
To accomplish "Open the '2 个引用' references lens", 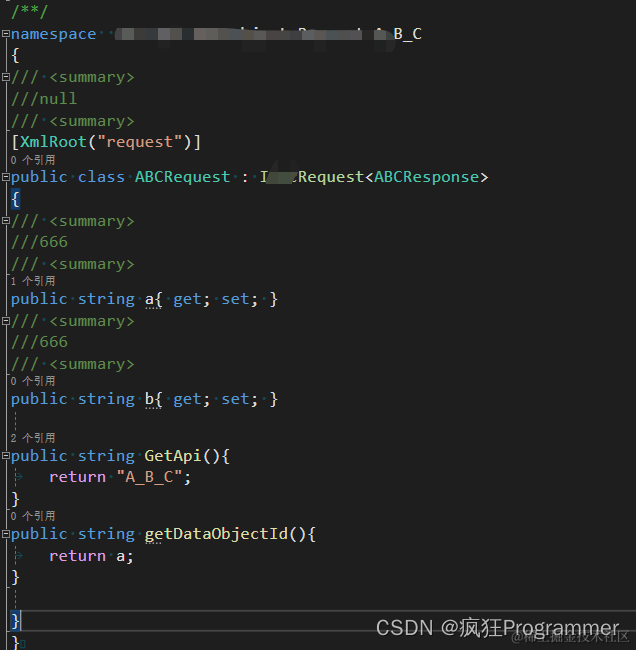I will [x=33, y=438].
